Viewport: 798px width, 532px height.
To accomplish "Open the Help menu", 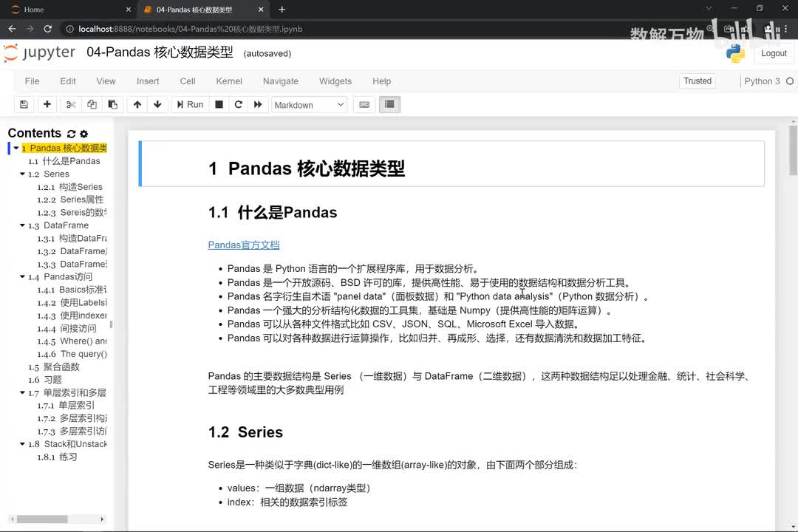I will pyautogui.click(x=381, y=81).
